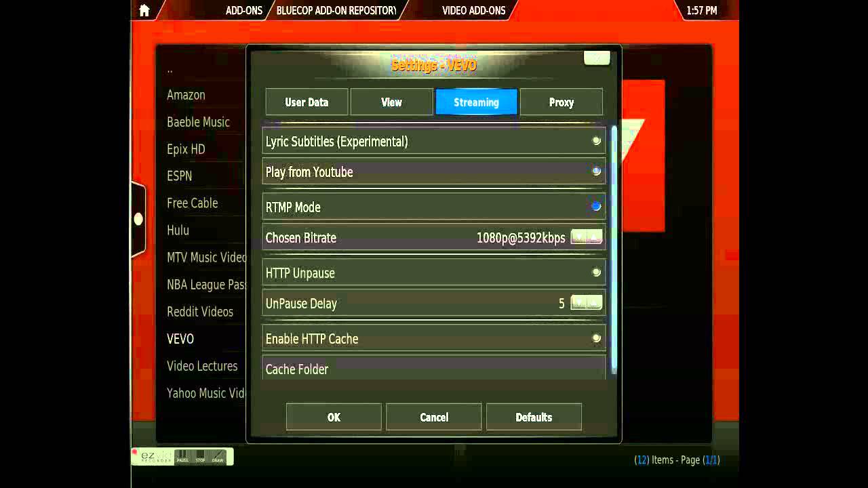
Task: Select Epix HD add-on
Action: (x=186, y=149)
